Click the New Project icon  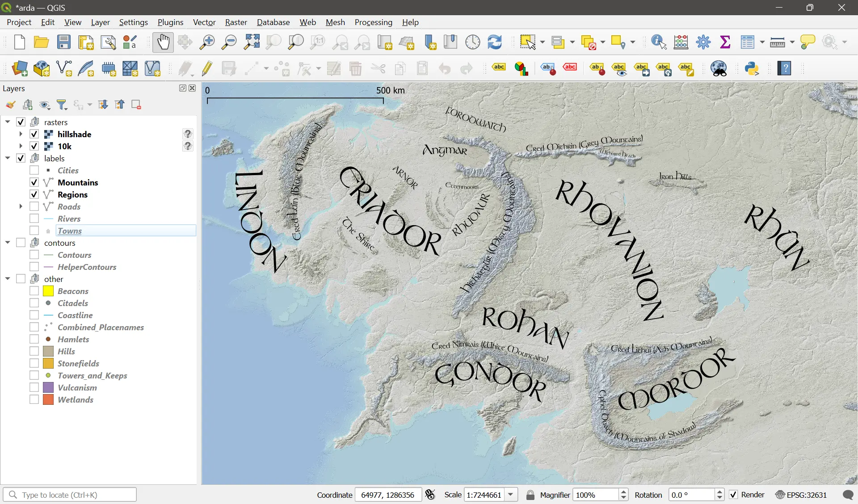click(x=19, y=42)
